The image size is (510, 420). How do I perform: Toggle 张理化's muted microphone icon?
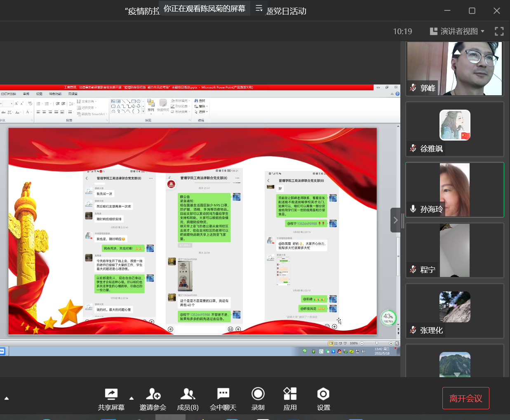click(413, 330)
